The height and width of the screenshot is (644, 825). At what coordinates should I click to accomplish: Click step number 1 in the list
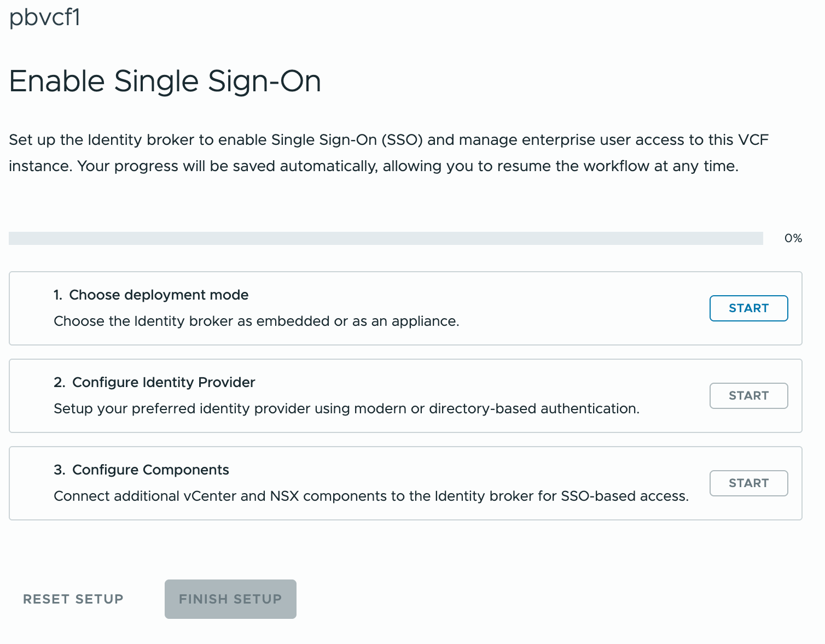pos(57,295)
